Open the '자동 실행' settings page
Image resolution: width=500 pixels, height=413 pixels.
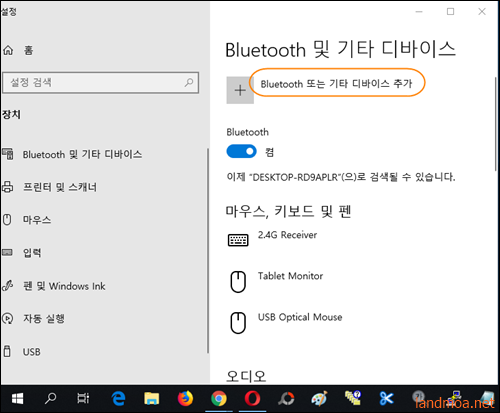44,319
